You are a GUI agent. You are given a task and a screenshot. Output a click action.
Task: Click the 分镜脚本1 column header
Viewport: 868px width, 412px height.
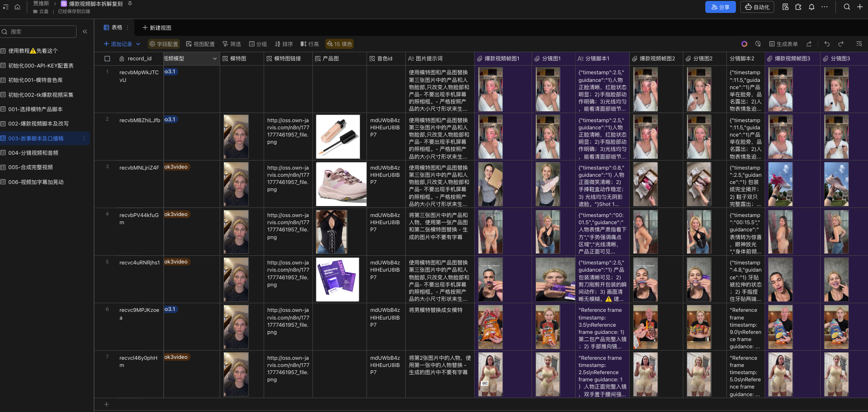(602, 58)
